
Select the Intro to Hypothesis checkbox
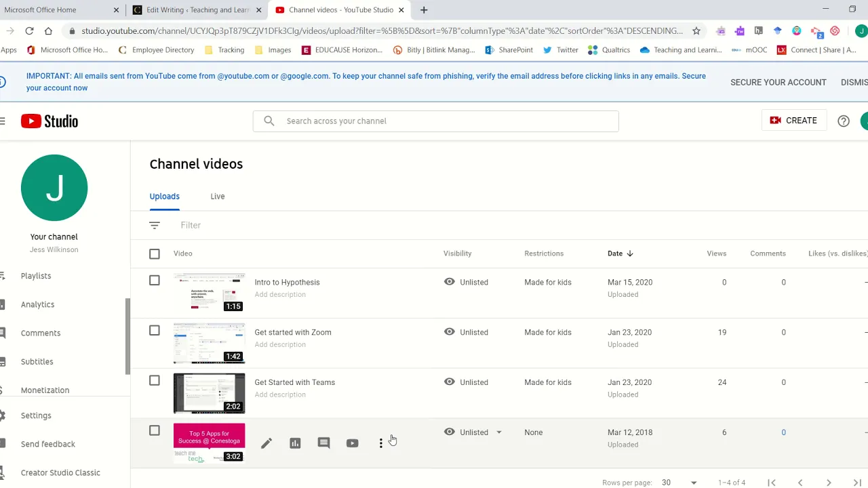tap(155, 281)
